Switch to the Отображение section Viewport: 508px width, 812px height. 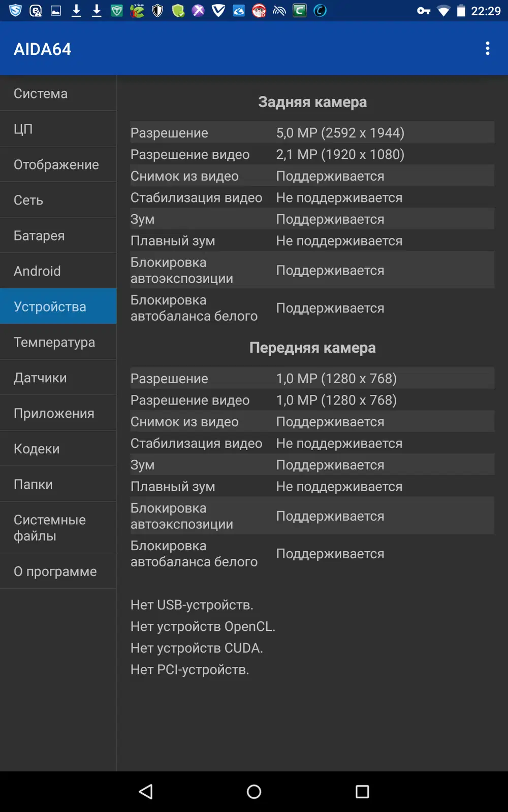pyautogui.click(x=58, y=164)
